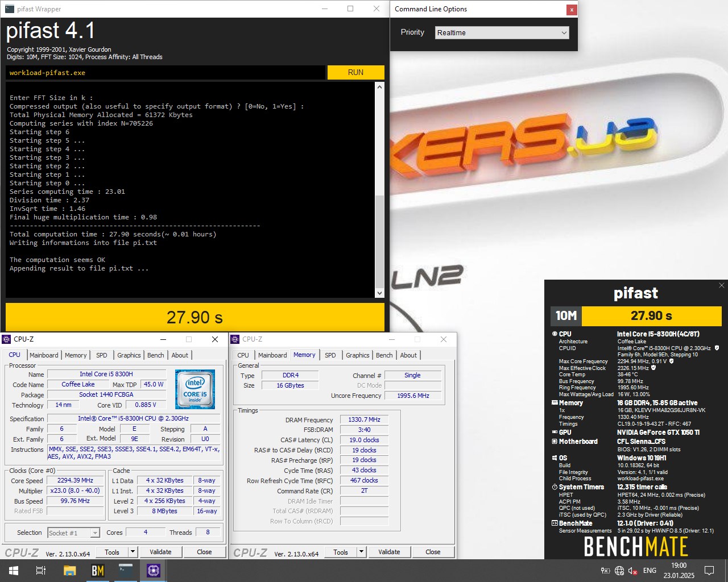Image resolution: width=728 pixels, height=582 pixels.
Task: Click the muted volume tray icon
Action: click(x=634, y=571)
